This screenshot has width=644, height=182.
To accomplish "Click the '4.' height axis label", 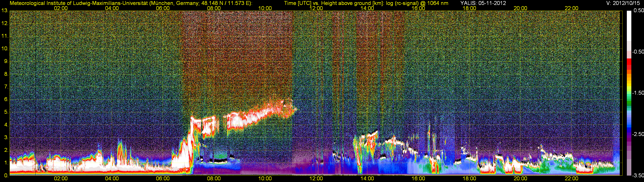I will 6,125.
